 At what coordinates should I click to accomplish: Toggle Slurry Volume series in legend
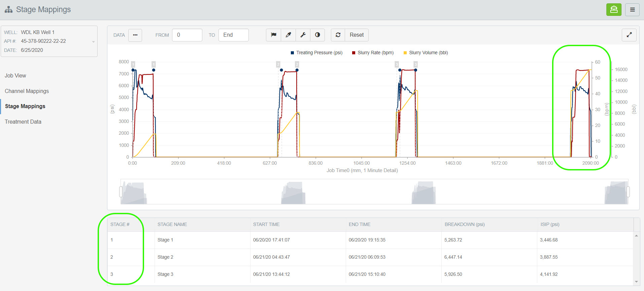click(426, 53)
